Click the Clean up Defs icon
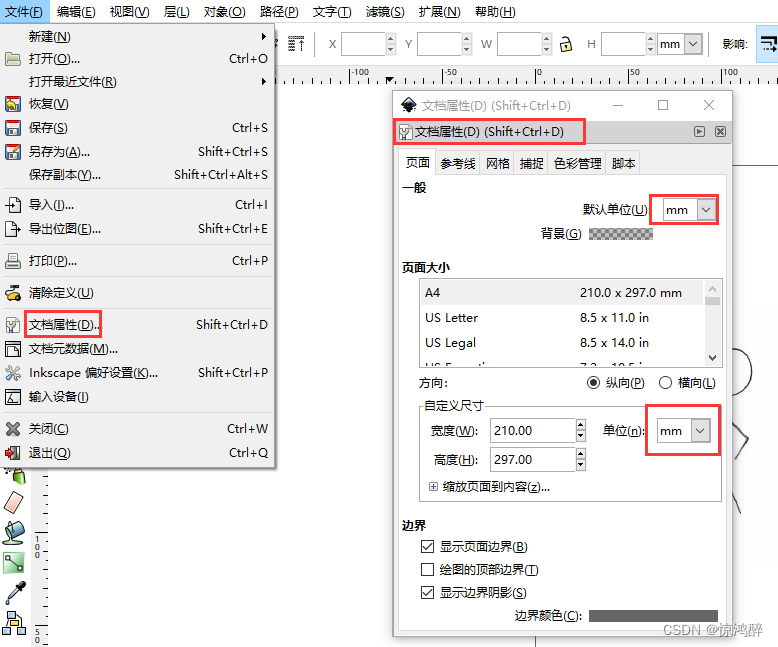 pos(12,293)
